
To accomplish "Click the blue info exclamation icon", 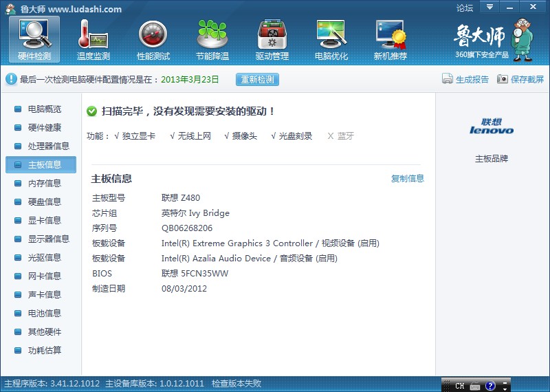I will coord(11,79).
